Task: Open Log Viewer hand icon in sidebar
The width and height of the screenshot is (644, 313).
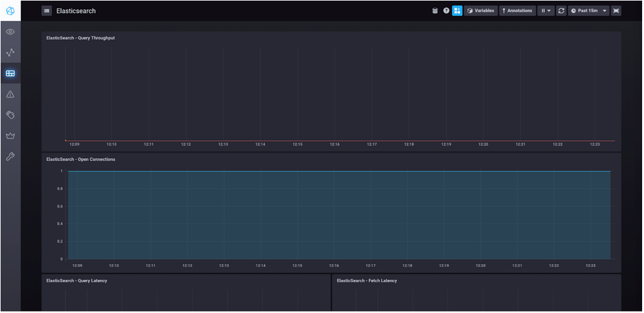Action: click(x=10, y=115)
